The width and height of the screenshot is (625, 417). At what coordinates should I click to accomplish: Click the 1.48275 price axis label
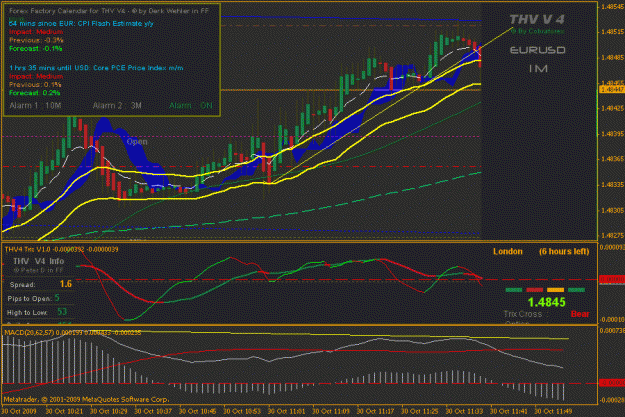[x=613, y=236]
